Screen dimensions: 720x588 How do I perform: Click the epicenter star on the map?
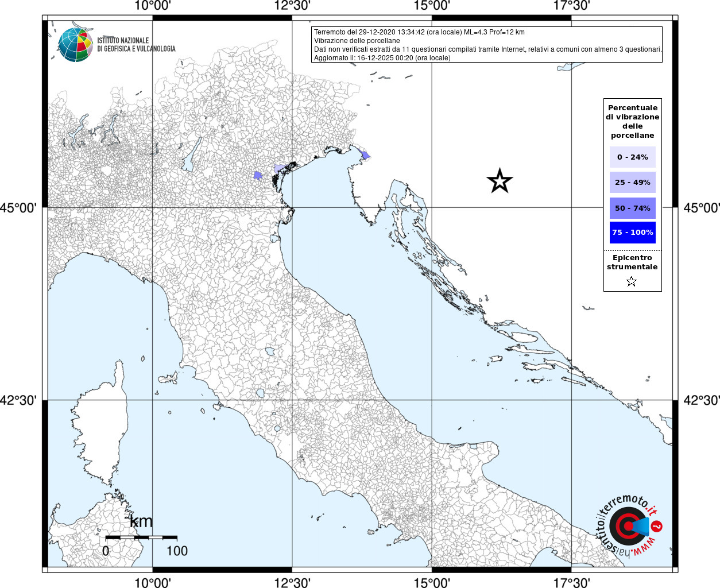pos(500,181)
